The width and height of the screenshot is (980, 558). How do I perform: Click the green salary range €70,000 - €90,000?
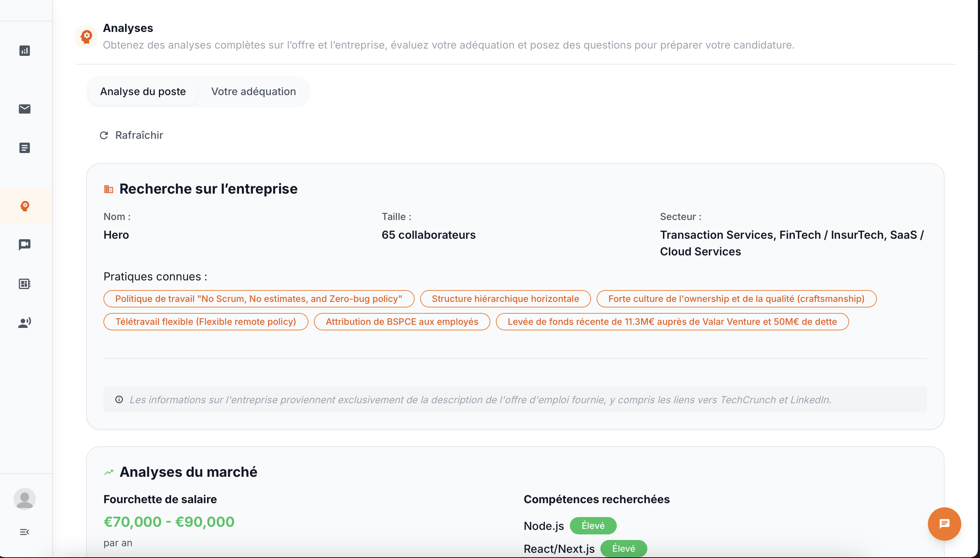point(168,522)
